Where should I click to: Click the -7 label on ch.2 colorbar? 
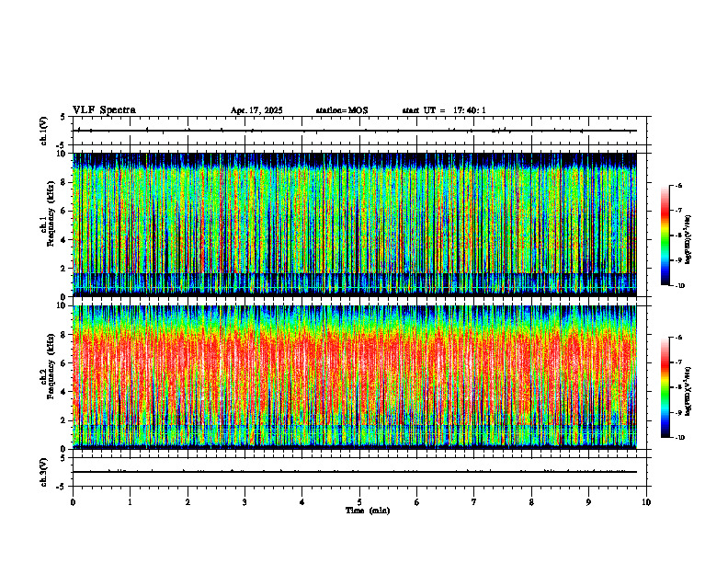click(678, 362)
